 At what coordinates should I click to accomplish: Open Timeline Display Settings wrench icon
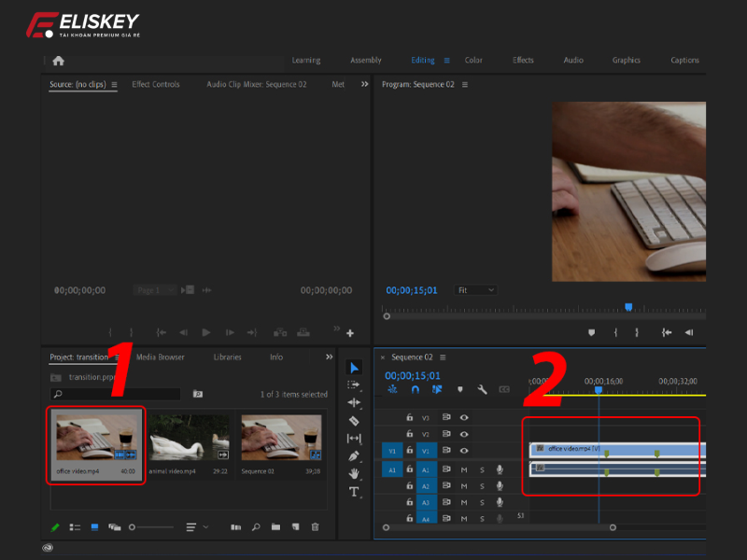[x=482, y=389]
